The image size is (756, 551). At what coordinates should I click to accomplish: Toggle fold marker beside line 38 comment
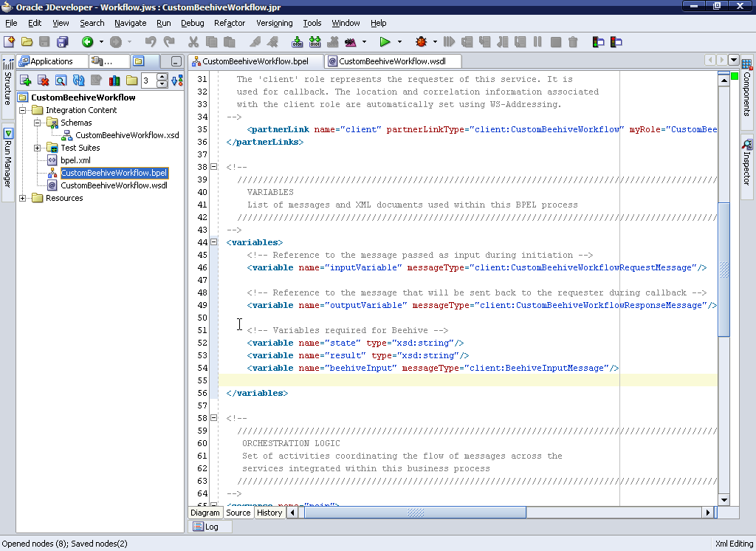pos(213,167)
